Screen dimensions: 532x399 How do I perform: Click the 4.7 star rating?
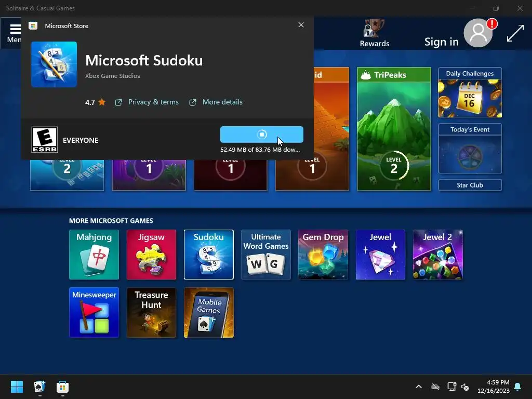click(96, 102)
